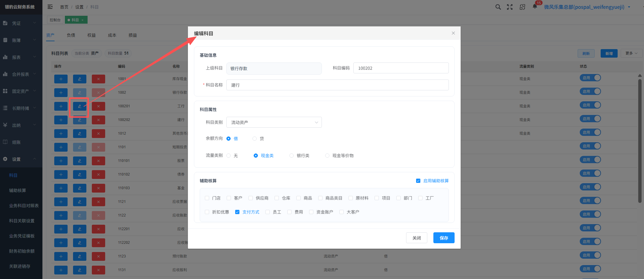Open notifications bell icon

535,7
